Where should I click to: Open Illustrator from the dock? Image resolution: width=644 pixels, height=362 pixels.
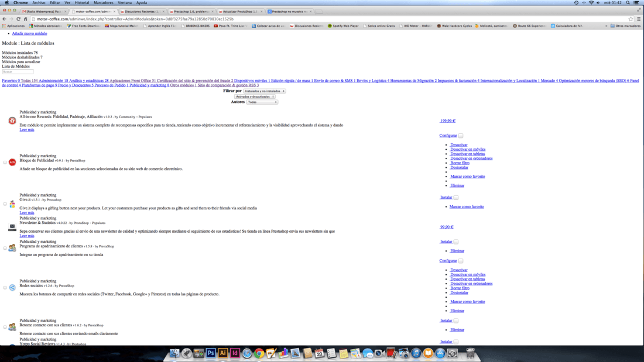[222, 353]
